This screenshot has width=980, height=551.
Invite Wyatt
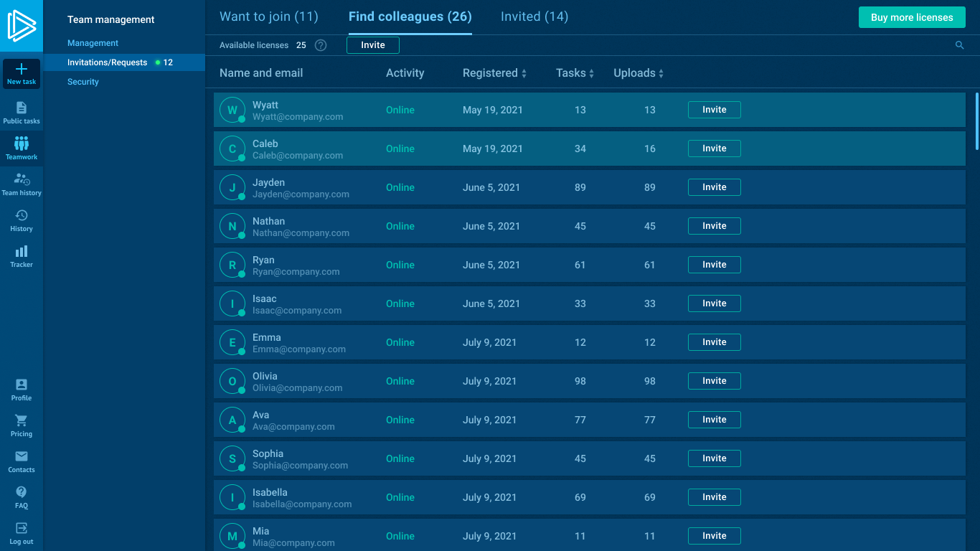(x=715, y=110)
